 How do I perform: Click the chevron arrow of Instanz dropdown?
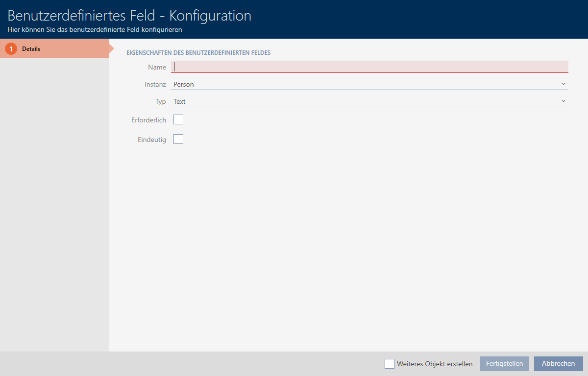563,84
